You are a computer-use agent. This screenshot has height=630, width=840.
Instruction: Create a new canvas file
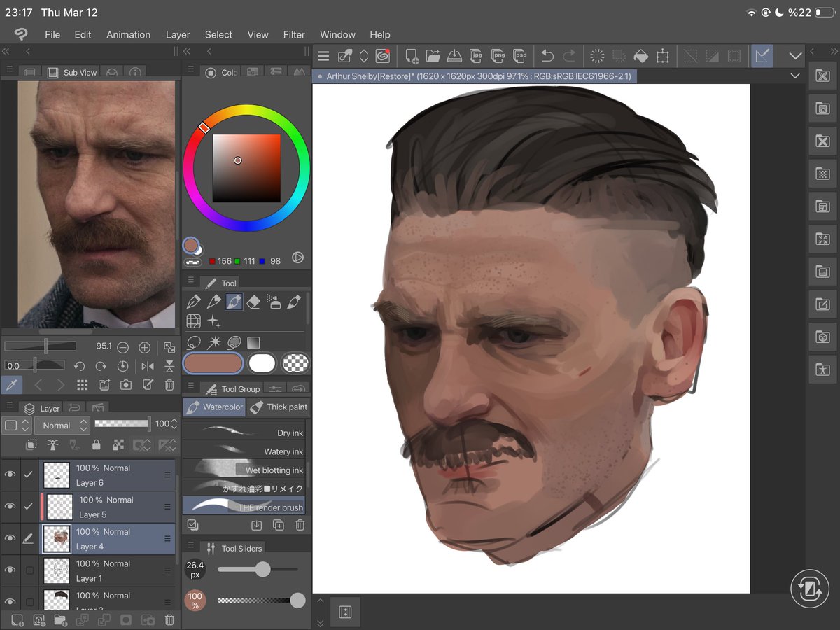pos(412,56)
